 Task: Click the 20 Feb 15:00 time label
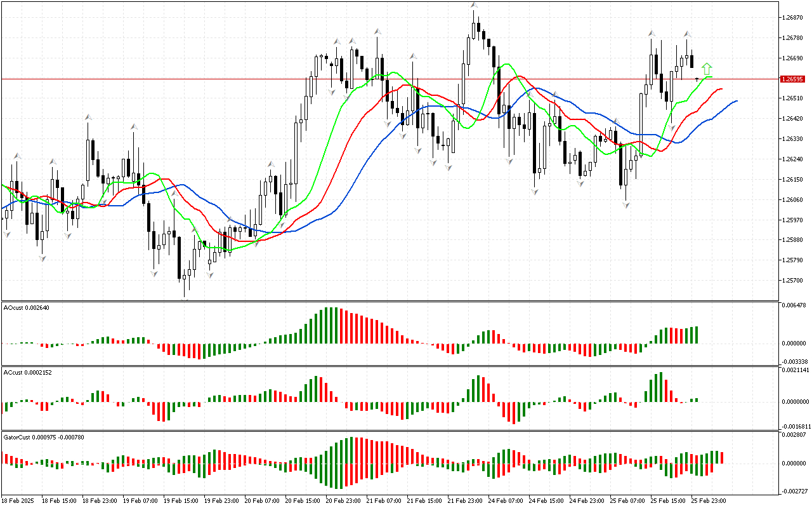[x=303, y=501]
